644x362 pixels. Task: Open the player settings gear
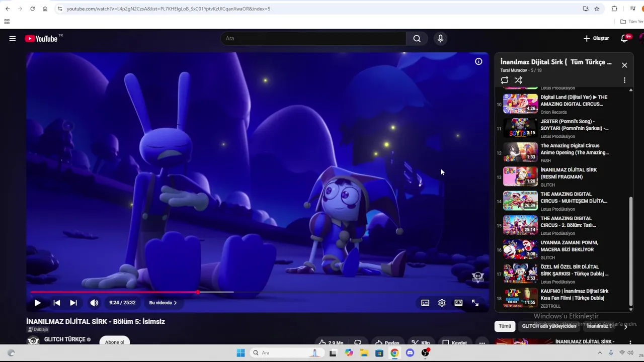442,303
